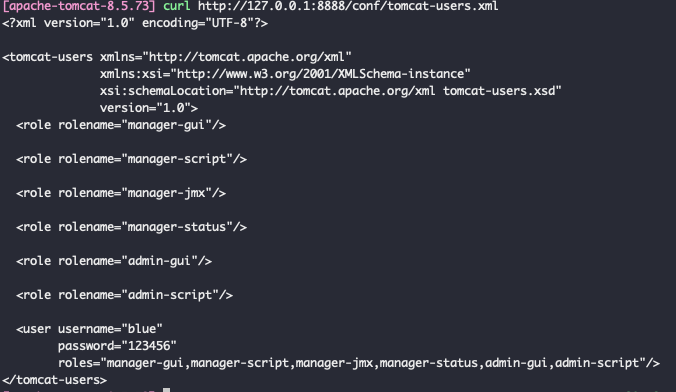Click the version="1.0"> attribute line
Image resolution: width=676 pixels, height=392 pixels.
point(149,108)
